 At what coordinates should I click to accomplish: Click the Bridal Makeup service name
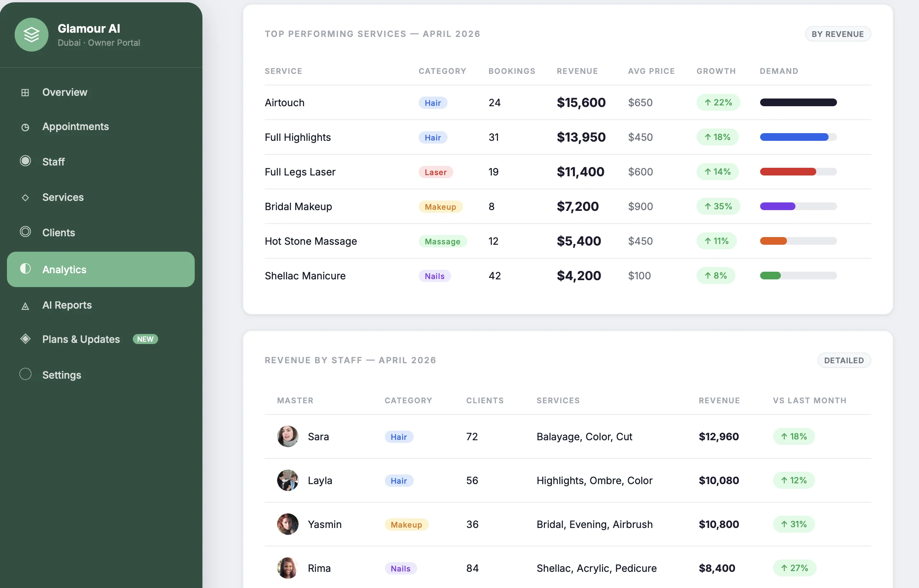pyautogui.click(x=299, y=206)
